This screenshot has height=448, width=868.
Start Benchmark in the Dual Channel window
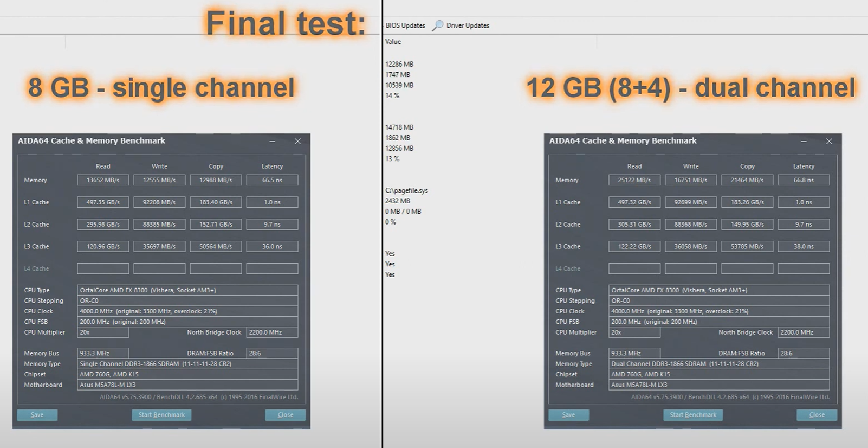[x=693, y=415]
